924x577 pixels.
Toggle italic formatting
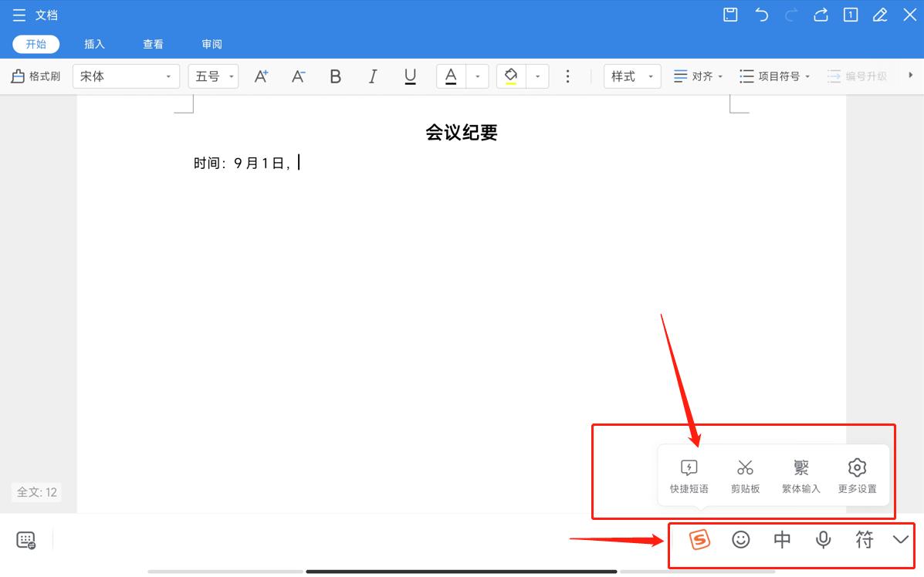[372, 76]
